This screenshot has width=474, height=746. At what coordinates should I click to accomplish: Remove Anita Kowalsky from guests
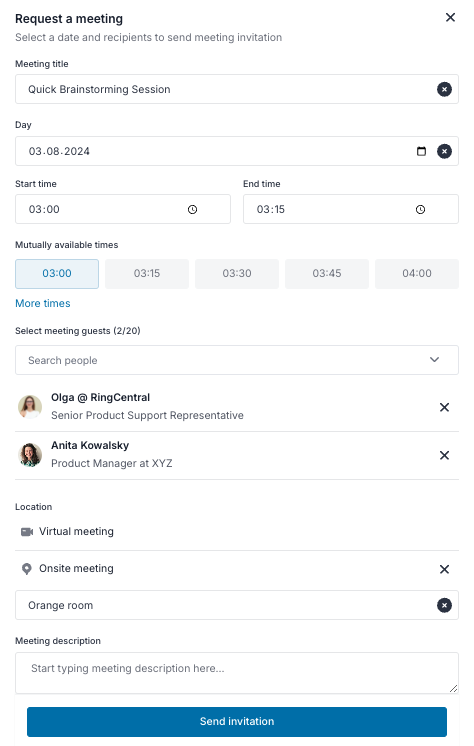(x=444, y=455)
